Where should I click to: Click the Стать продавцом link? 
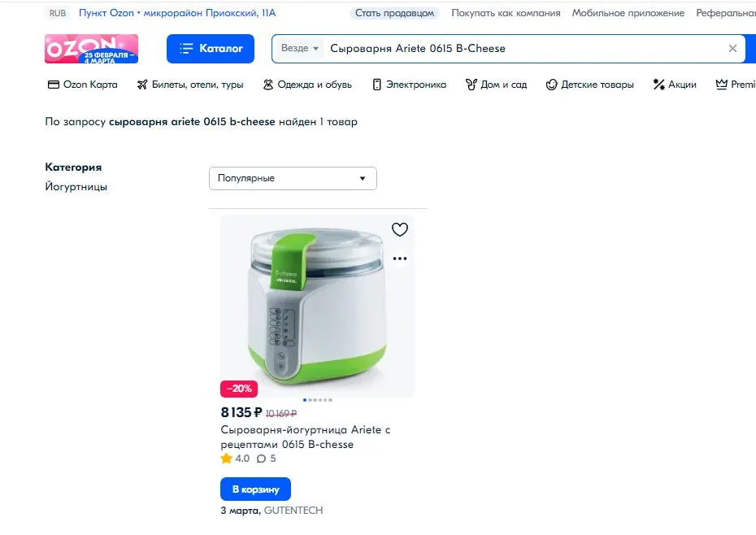(x=395, y=13)
